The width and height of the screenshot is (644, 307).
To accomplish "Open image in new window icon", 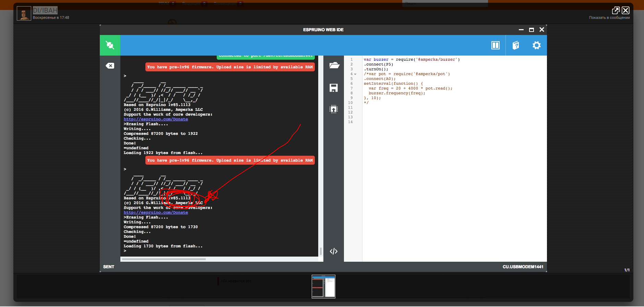I will (x=616, y=10).
